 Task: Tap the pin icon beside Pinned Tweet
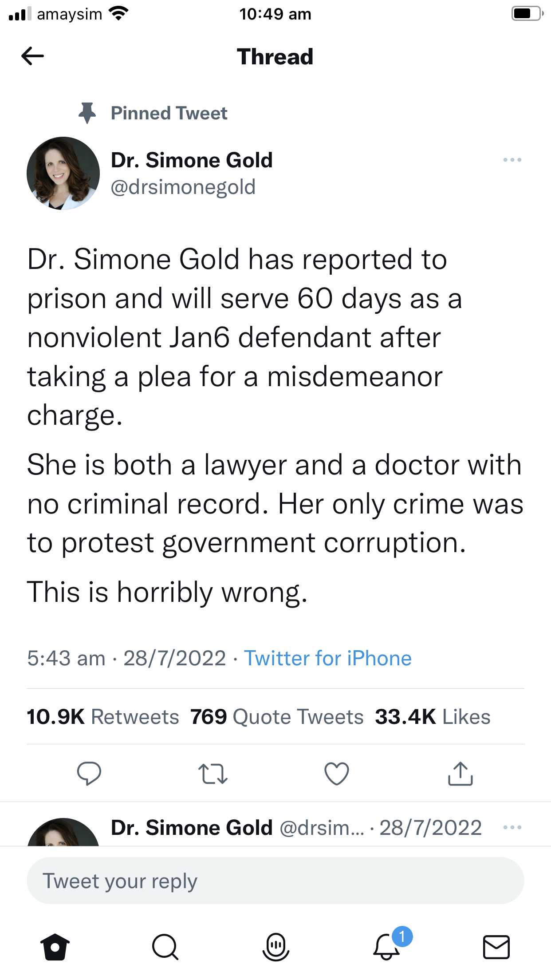point(87,113)
